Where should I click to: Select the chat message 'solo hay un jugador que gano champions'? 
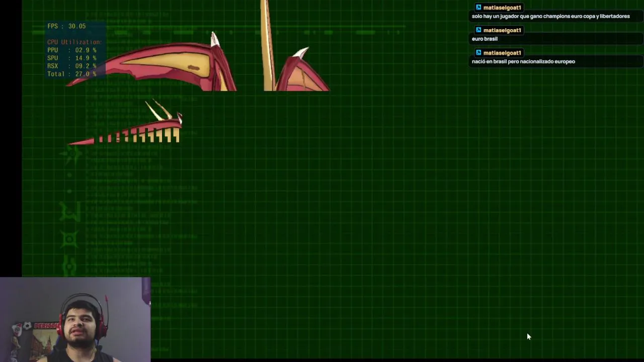[551, 16]
